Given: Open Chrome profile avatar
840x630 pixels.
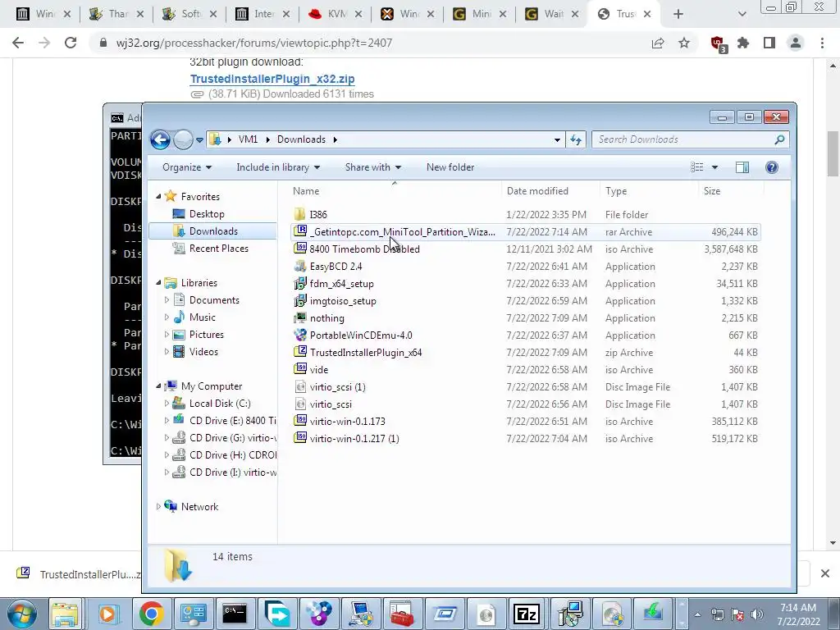Looking at the screenshot, I should pyautogui.click(x=796, y=43).
